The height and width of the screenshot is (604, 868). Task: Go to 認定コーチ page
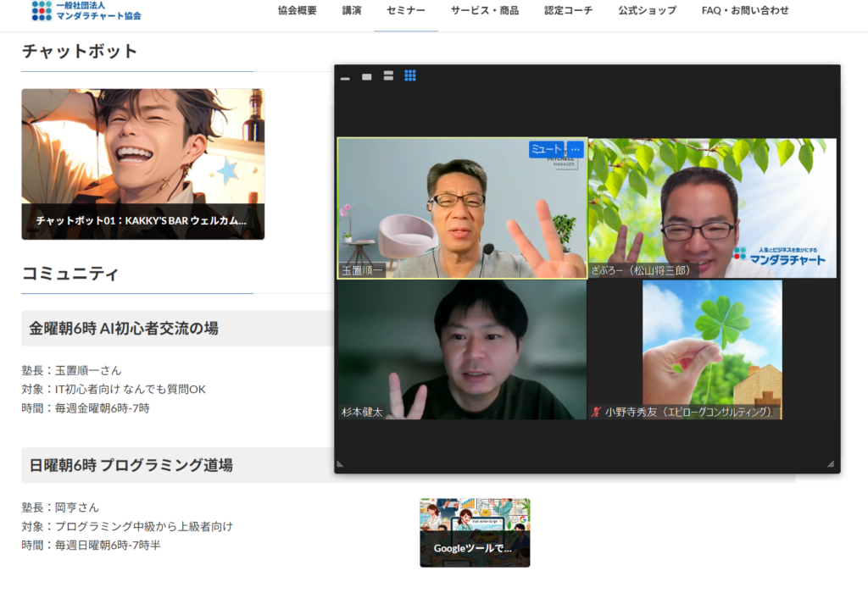(568, 11)
